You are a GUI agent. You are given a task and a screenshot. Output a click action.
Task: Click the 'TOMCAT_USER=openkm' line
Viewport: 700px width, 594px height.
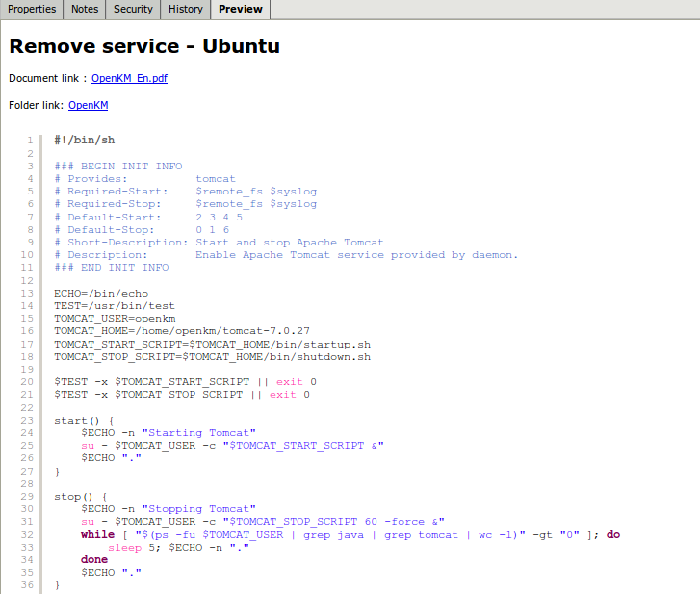(115, 319)
